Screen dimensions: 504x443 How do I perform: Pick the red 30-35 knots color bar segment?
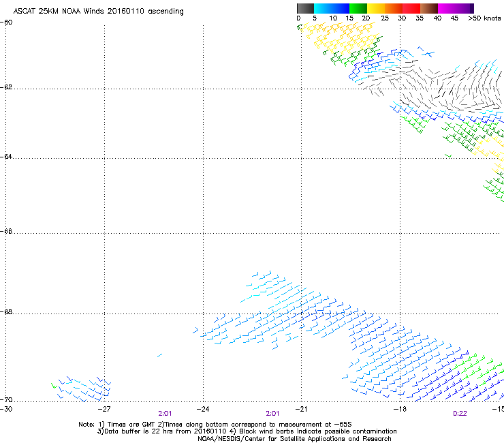(x=411, y=8)
